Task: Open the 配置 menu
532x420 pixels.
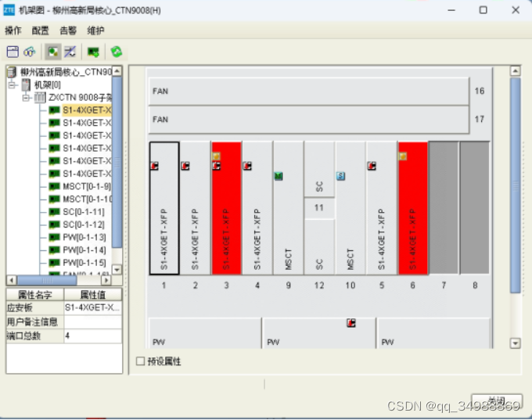Action: [41, 31]
